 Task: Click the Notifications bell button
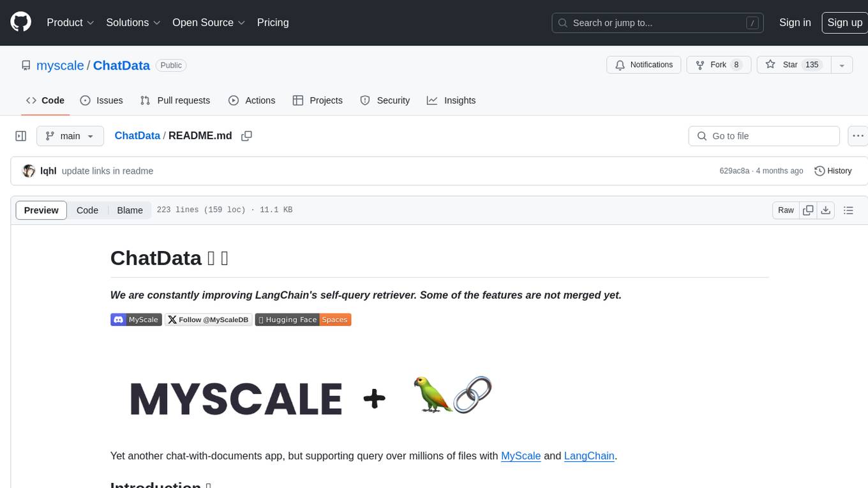click(644, 65)
